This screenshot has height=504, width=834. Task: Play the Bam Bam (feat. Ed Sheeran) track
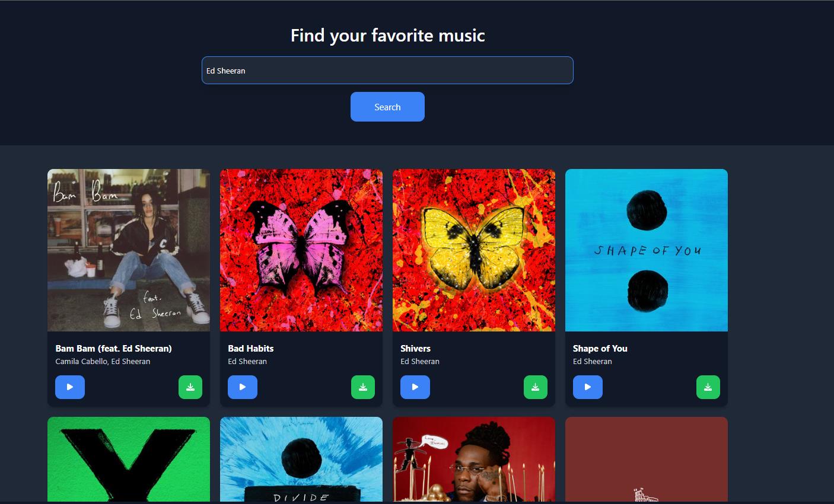coord(70,387)
